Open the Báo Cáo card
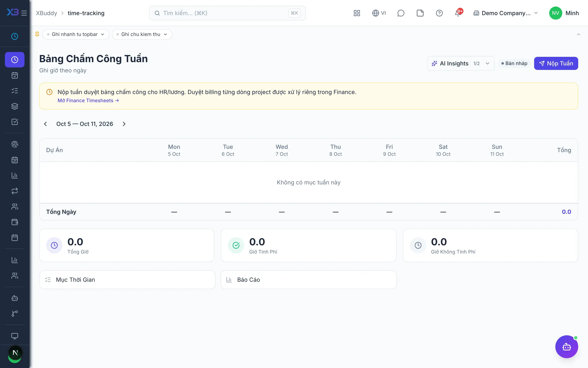This screenshot has height=368, width=588. 308,280
